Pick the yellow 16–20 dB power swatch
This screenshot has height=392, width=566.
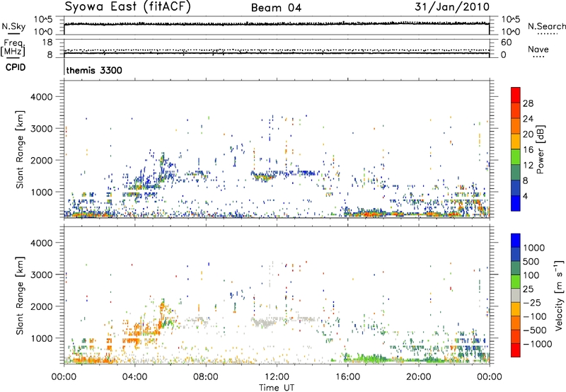click(x=516, y=141)
